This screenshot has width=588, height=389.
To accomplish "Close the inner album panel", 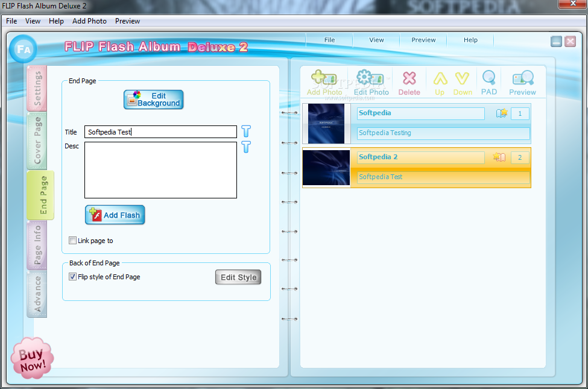I will click(x=570, y=41).
